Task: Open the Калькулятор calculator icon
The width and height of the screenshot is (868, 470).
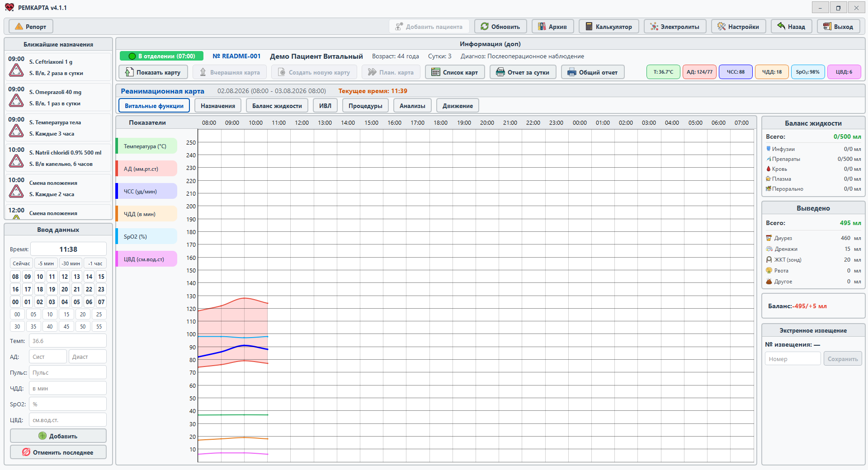Action: [589, 27]
